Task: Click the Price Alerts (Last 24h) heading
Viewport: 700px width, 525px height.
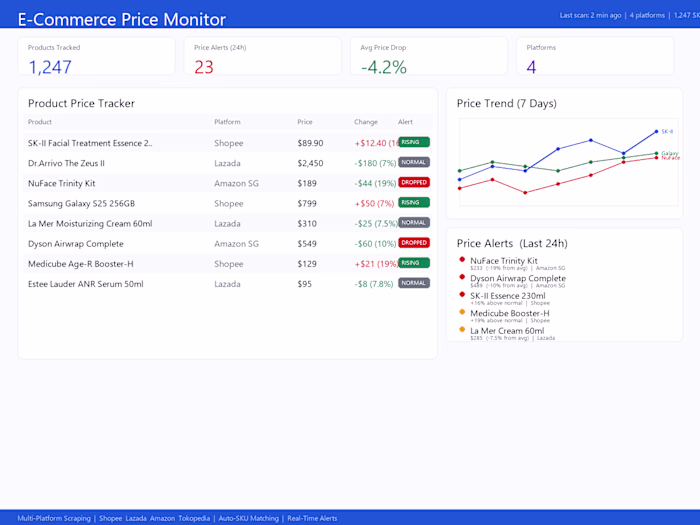Action: point(512,243)
